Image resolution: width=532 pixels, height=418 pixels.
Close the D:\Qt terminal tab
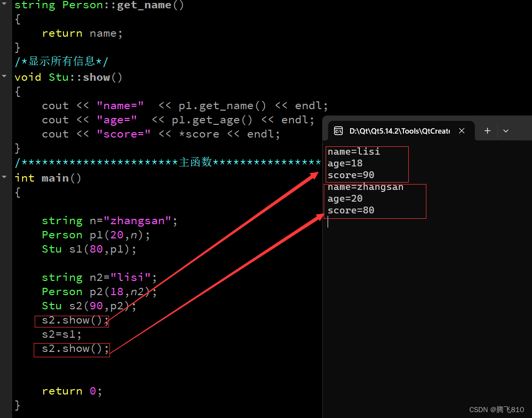(462, 131)
